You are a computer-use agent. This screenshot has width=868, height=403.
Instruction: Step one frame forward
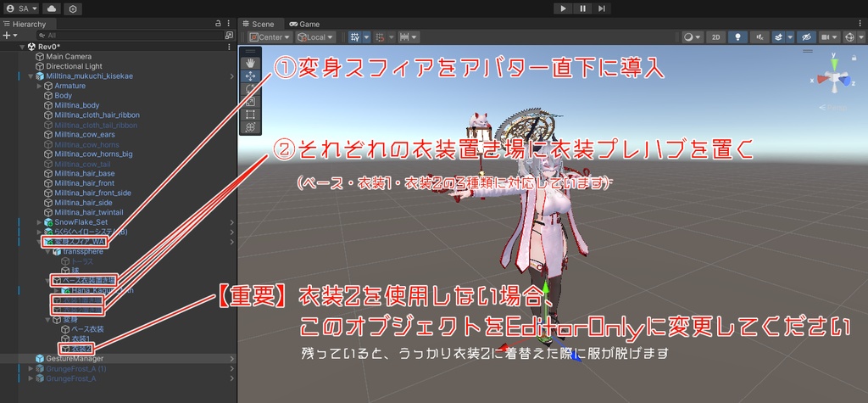coord(602,8)
